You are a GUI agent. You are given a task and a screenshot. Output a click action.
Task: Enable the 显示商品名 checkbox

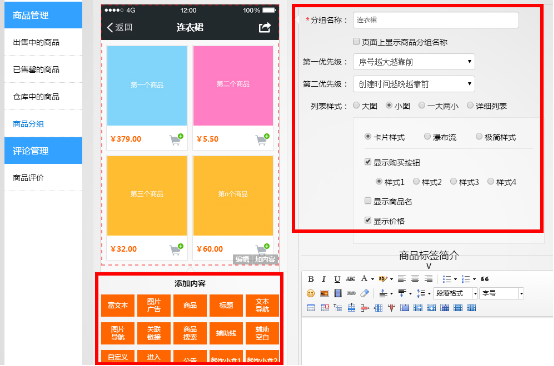(367, 201)
